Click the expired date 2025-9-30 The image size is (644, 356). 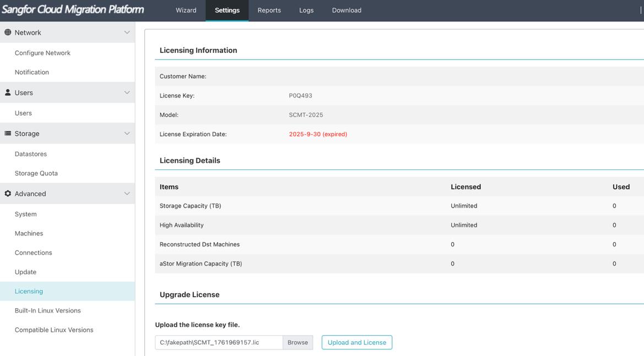click(318, 134)
